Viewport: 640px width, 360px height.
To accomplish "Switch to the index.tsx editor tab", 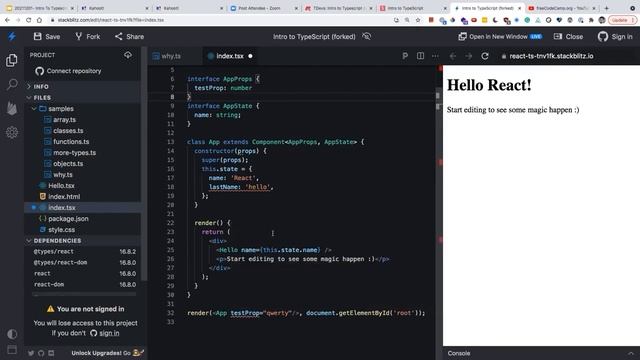I will [x=230, y=56].
